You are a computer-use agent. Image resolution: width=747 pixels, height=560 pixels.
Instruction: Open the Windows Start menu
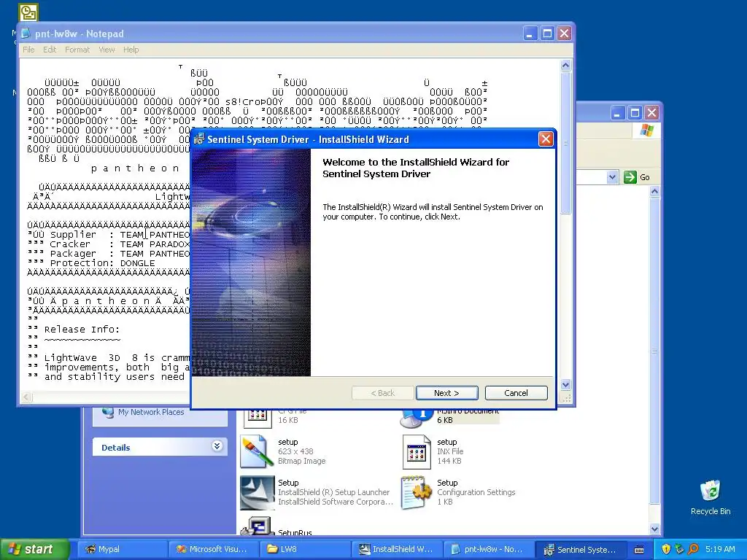click(x=34, y=549)
